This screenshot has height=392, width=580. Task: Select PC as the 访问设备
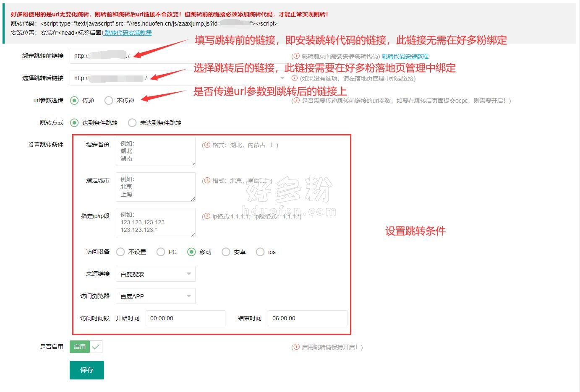[x=161, y=252]
